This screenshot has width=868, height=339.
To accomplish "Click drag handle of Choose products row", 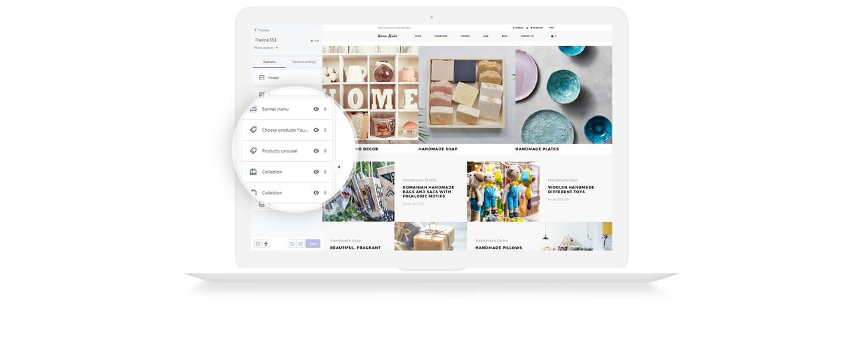I will [325, 130].
